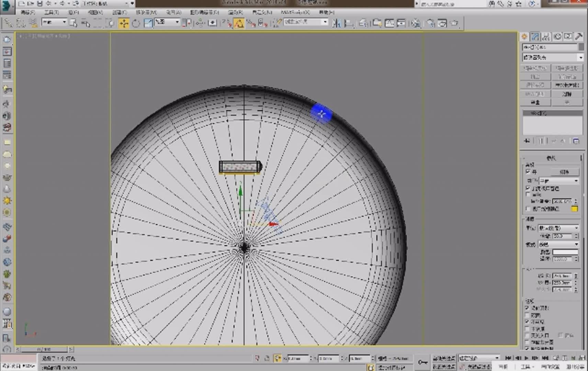
Task: Click the Configure Modifier Sets icon
Action: click(576, 141)
